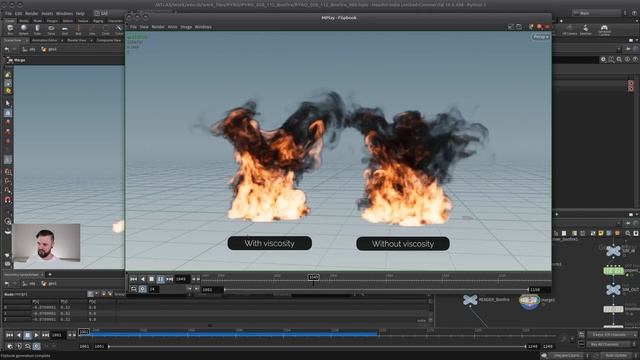Open MPlay File menu
The height and width of the screenshot is (360, 640).
[x=133, y=27]
